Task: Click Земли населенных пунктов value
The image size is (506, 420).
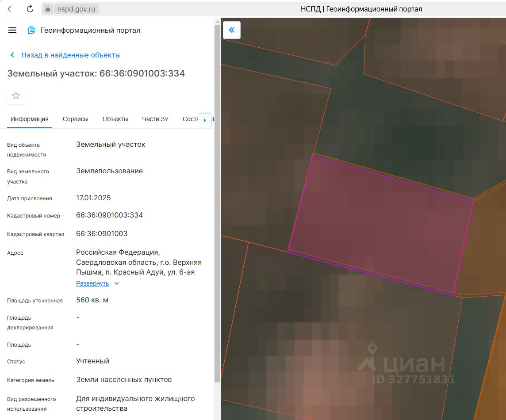Action: [x=124, y=380]
